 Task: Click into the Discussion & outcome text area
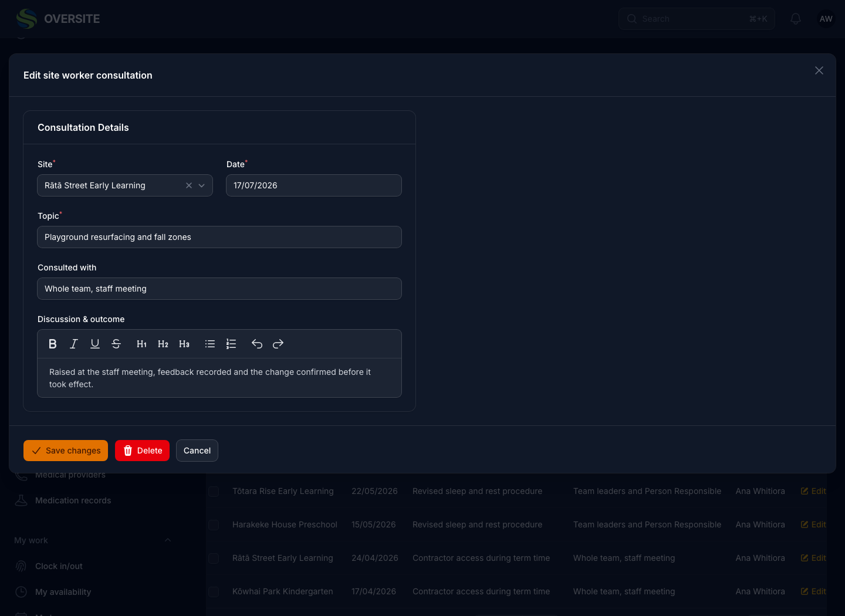219,378
